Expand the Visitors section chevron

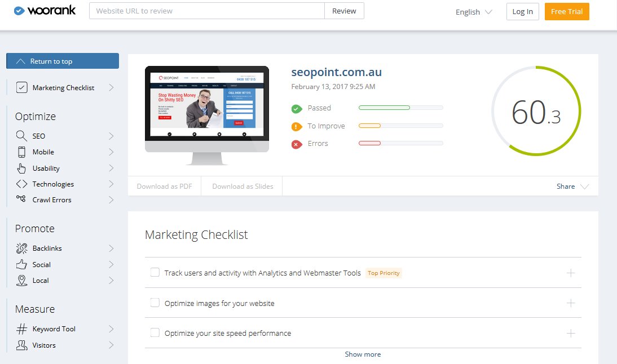point(111,345)
